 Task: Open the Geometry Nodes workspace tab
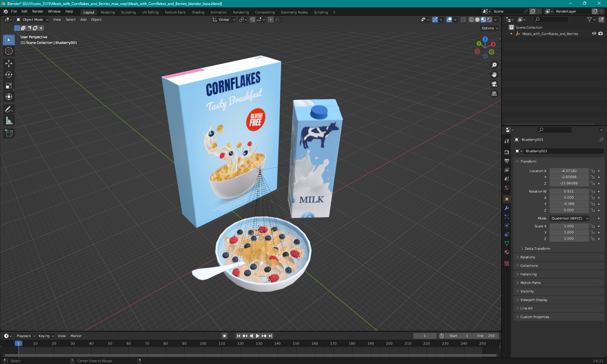click(294, 12)
